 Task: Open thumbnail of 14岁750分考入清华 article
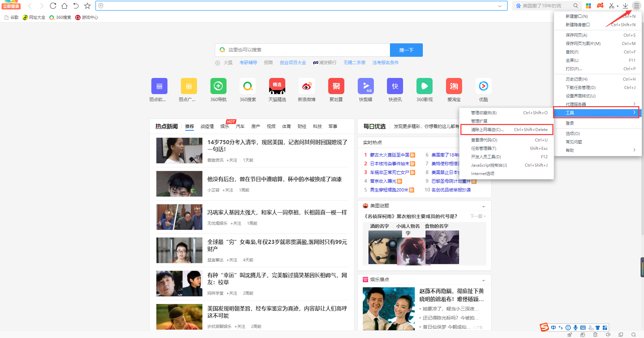tap(179, 150)
